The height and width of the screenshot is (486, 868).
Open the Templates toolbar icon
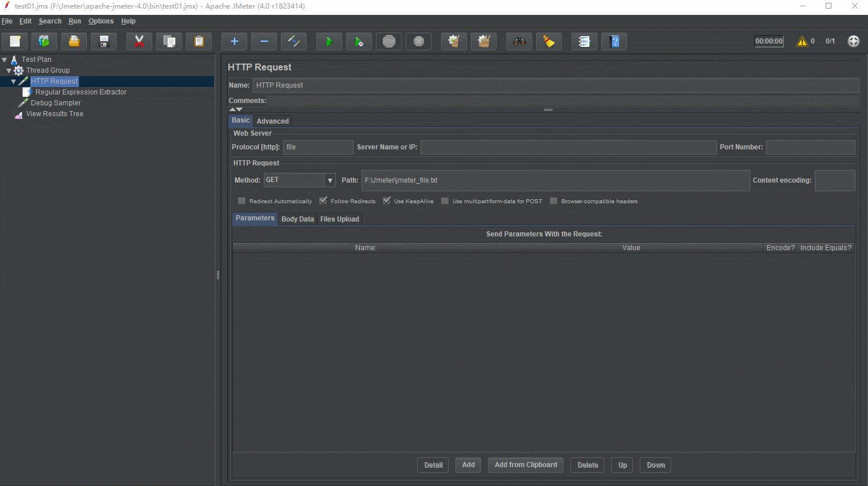(x=44, y=41)
